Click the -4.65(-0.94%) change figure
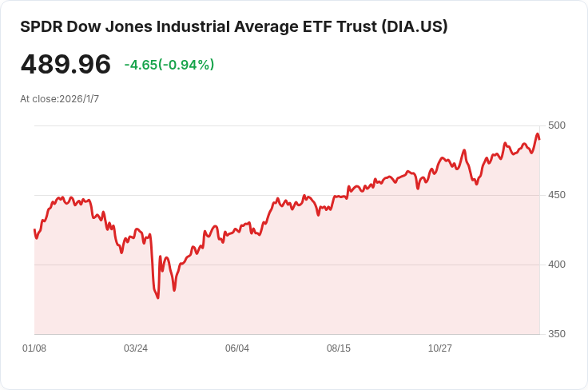This screenshot has width=588, height=390. click(169, 65)
